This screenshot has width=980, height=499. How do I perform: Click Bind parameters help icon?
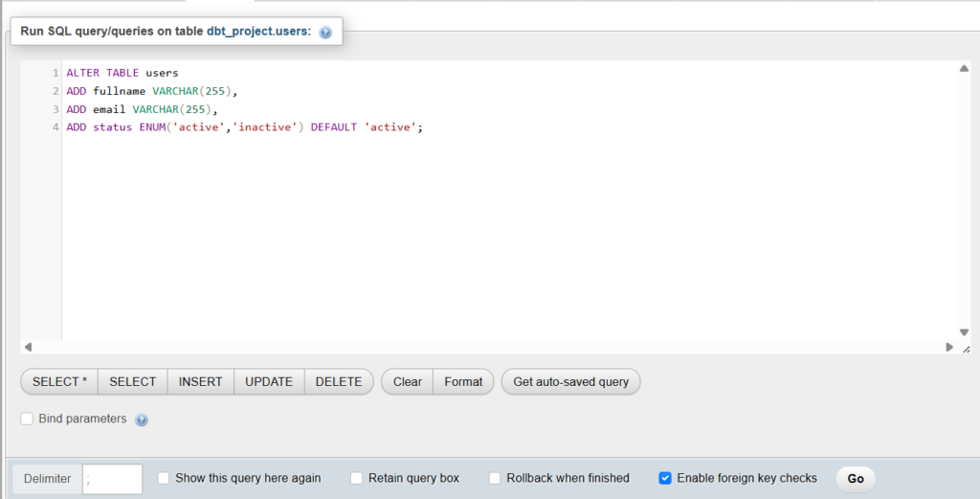[142, 420]
